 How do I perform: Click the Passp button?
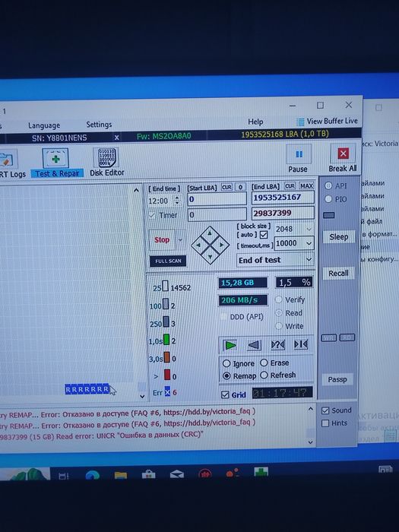pyautogui.click(x=337, y=379)
